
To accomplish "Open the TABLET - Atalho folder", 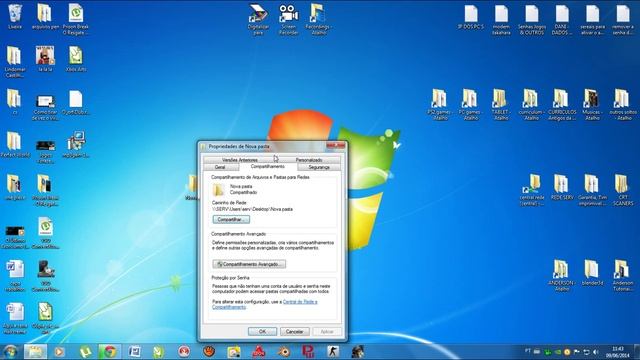I will coord(500,104).
